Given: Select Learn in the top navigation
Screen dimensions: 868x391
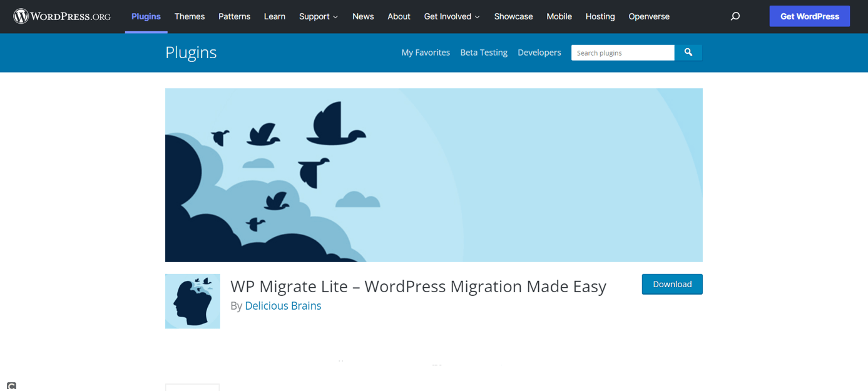Looking at the screenshot, I should [x=275, y=16].
